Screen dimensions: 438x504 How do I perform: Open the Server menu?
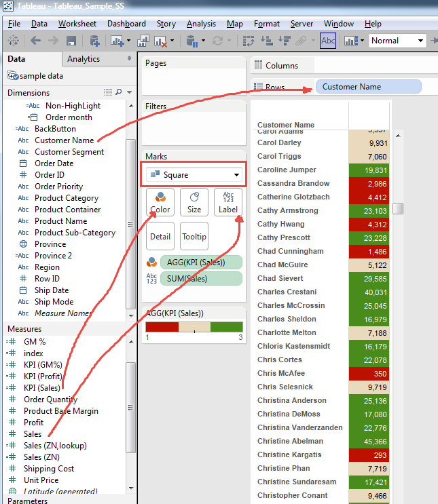tap(302, 24)
